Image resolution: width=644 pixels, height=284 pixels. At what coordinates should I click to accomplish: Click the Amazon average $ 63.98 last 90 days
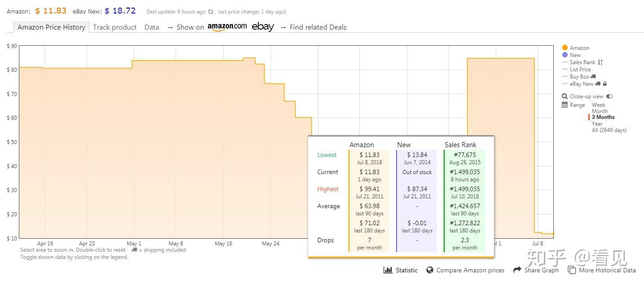point(370,210)
